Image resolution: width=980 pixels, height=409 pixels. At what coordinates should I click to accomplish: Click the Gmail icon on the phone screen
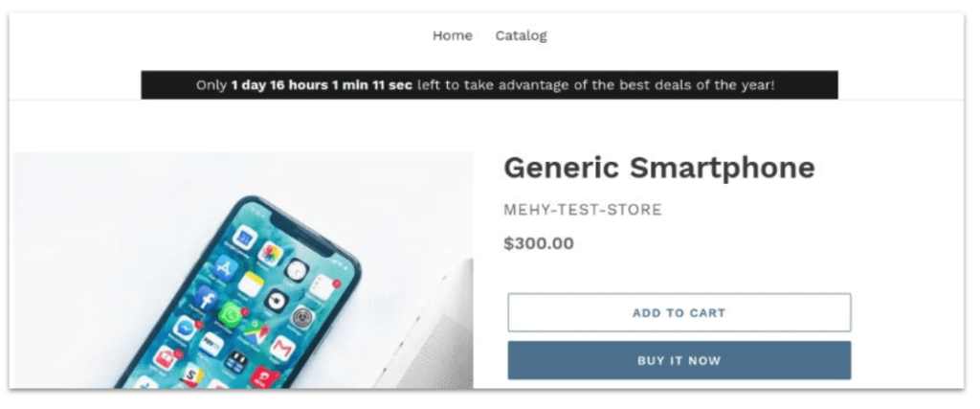point(281,349)
